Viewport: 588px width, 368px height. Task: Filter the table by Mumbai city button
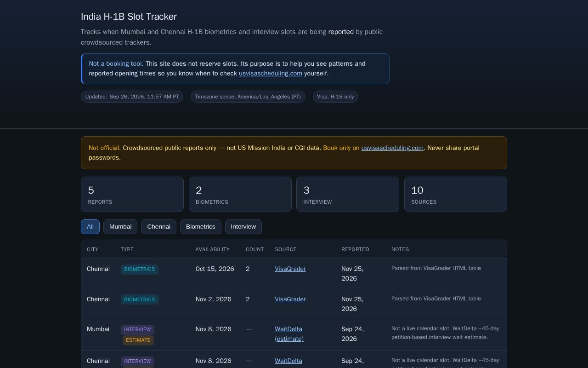coord(120,227)
